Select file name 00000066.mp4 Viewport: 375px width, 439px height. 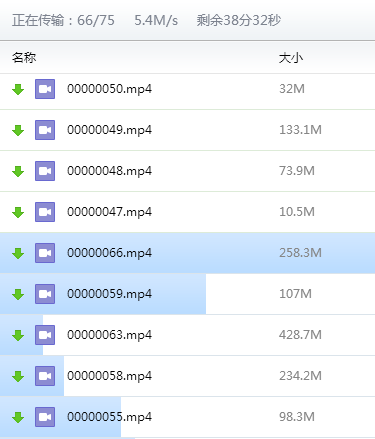pos(109,253)
